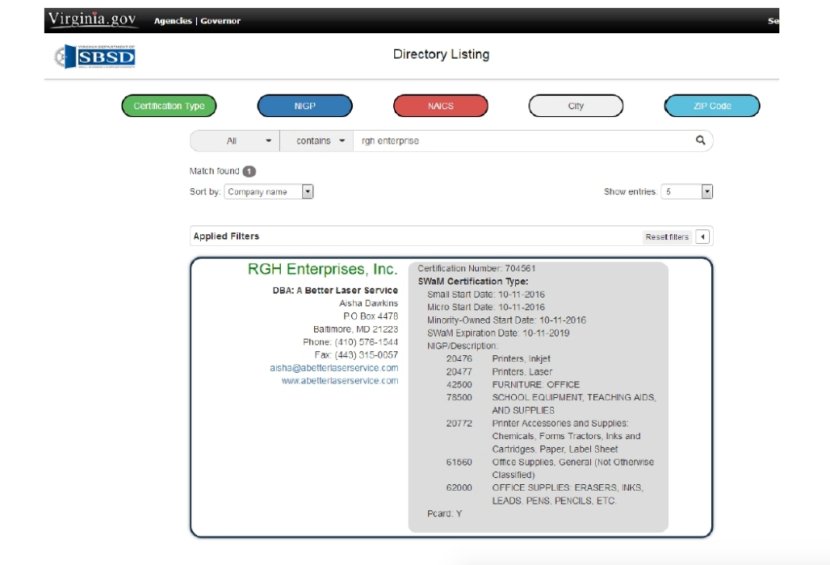
Task: Click the Agencies link
Action: point(173,21)
